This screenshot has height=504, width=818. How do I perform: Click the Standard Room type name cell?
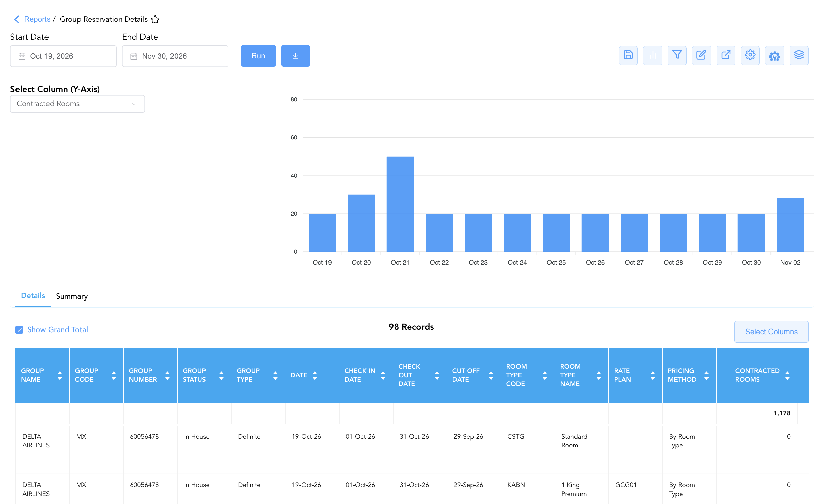(x=574, y=441)
